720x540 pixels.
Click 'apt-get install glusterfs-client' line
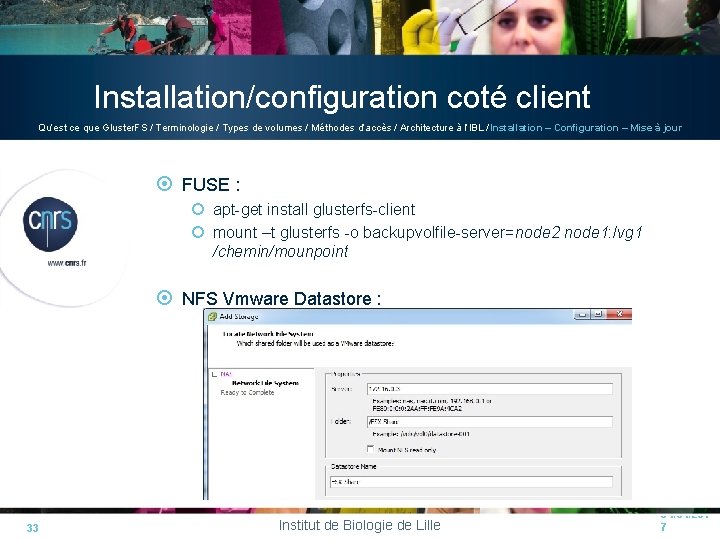pos(314,210)
